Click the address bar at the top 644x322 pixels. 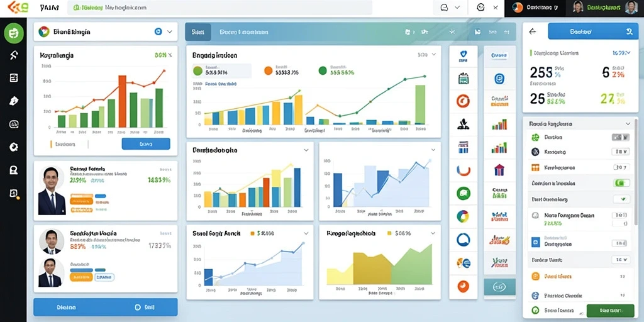[x=219, y=8]
